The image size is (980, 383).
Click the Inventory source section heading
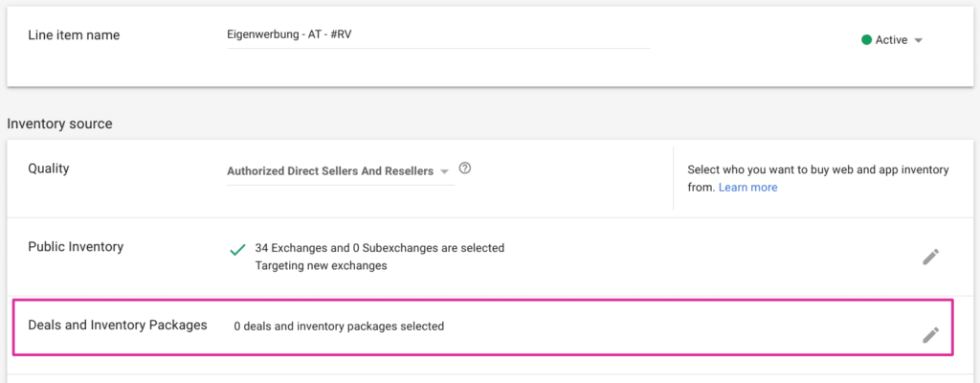59,124
